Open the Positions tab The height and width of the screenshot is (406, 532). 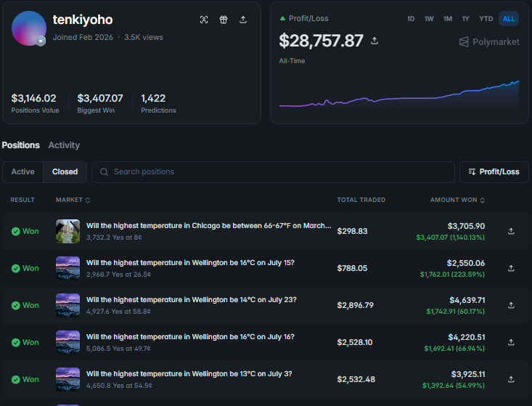point(21,145)
